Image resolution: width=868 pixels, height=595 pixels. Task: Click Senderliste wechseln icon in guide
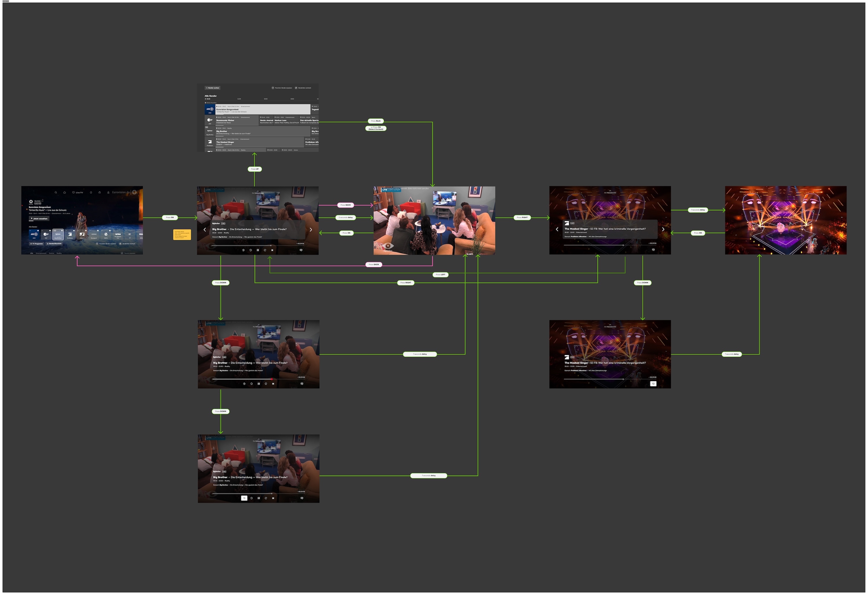296,88
